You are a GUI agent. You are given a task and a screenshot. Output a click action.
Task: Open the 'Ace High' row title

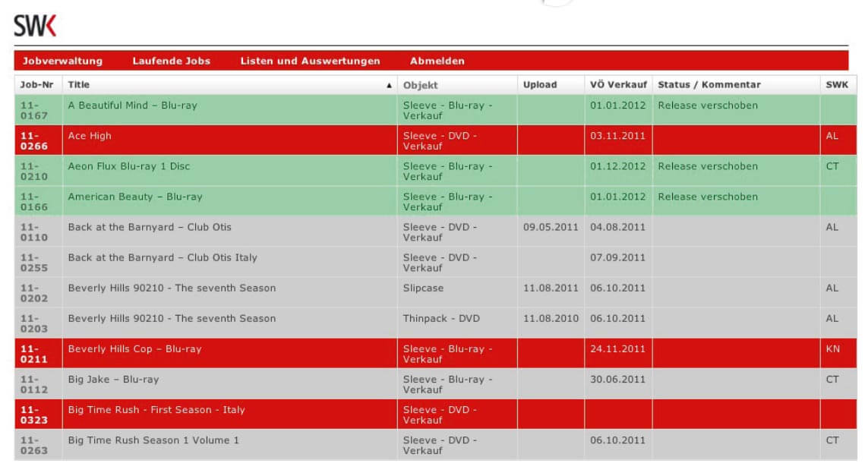(x=90, y=136)
